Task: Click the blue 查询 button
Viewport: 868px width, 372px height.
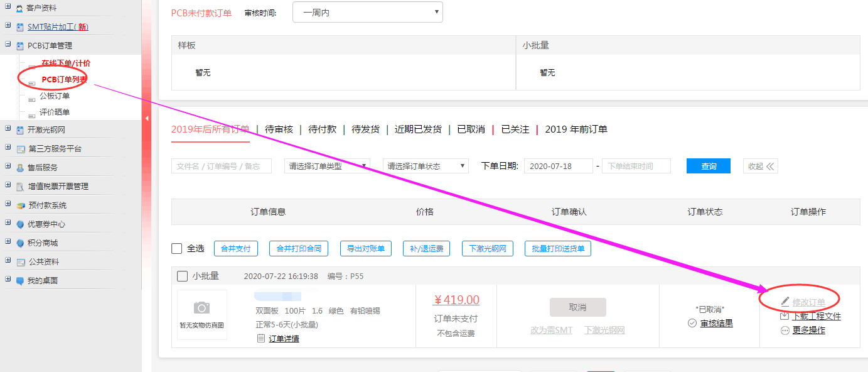Action: (708, 166)
